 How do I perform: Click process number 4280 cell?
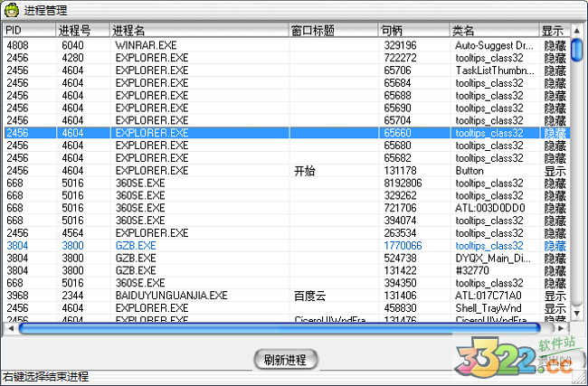click(x=72, y=58)
